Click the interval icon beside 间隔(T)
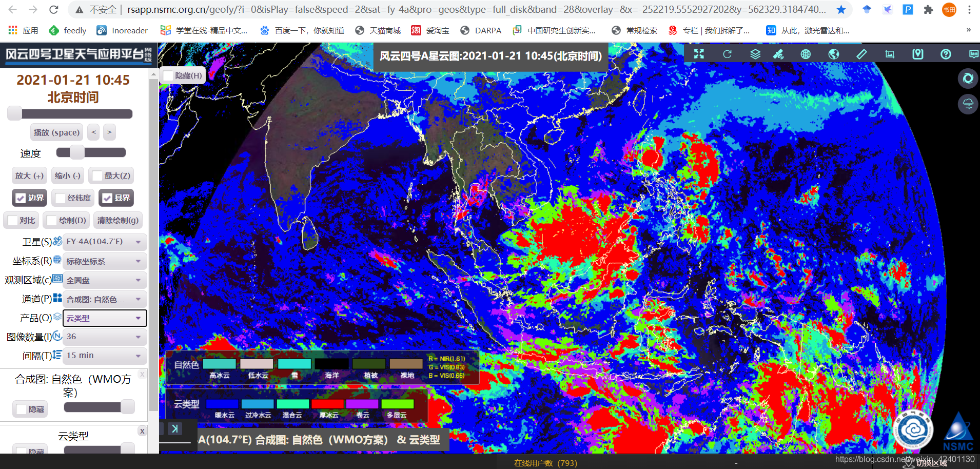The width and height of the screenshot is (980, 469). coord(57,355)
